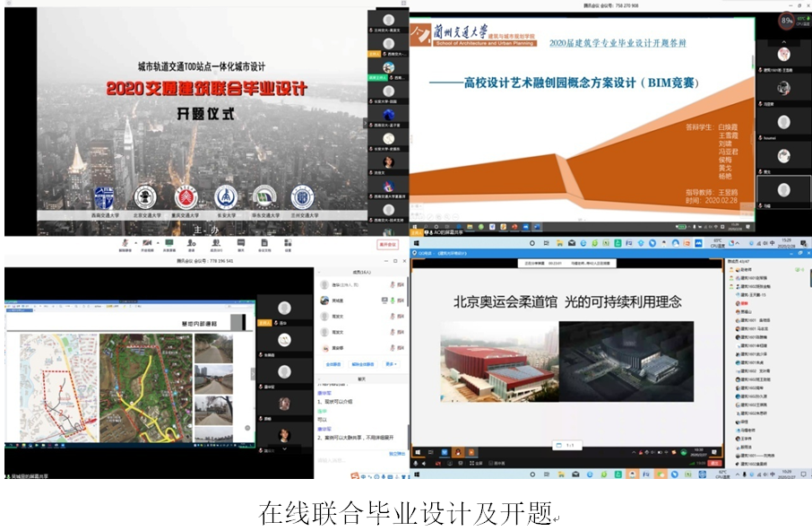Expand the 更多 dropdown under member list
Image resolution: width=812 pixels, height=531 pixels.
[391, 364]
